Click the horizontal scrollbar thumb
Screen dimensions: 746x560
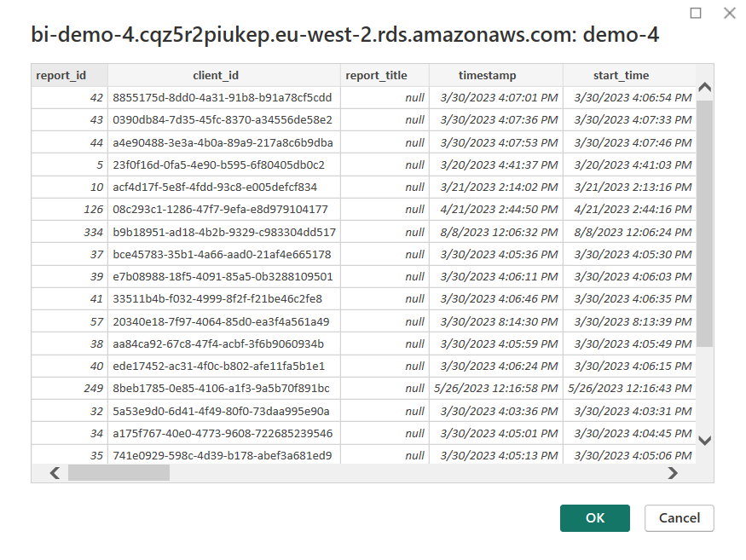(119, 473)
